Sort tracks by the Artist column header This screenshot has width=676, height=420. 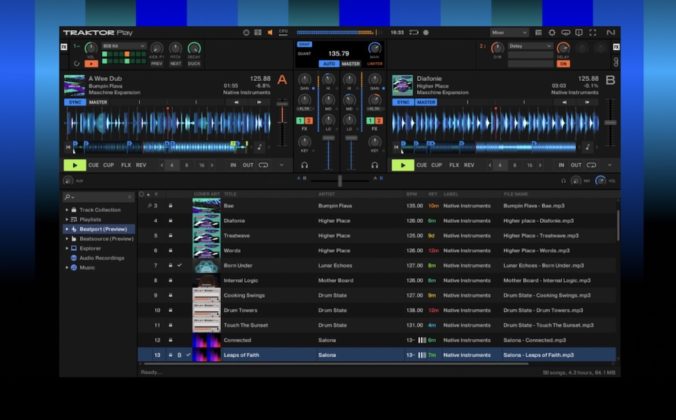click(x=326, y=194)
